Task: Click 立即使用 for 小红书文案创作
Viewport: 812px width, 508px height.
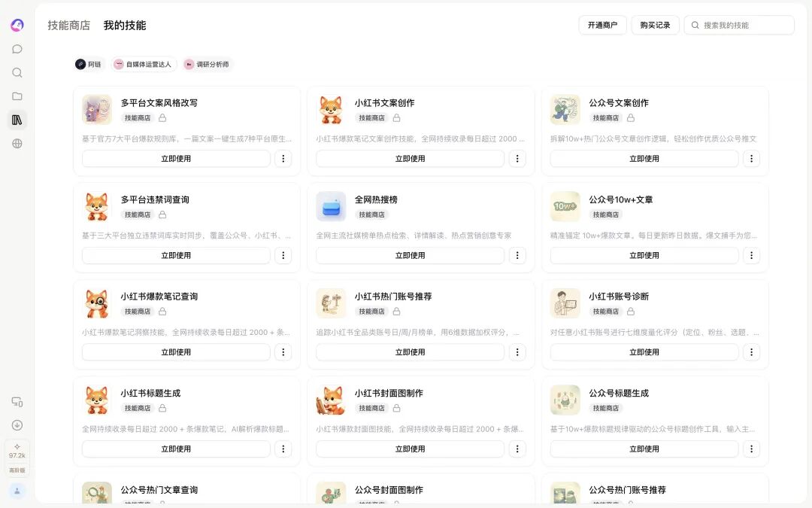Action: click(x=411, y=159)
